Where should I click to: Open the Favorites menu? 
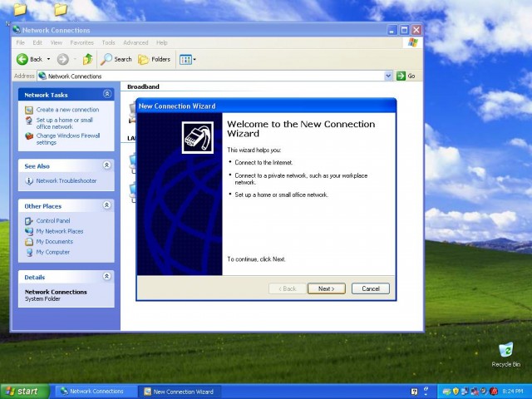click(81, 42)
